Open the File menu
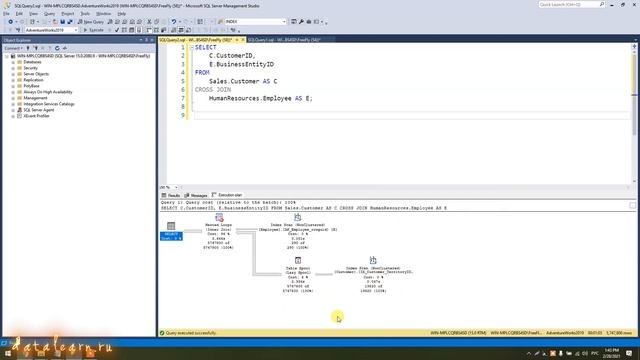This screenshot has height=360, width=640. [x=6, y=14]
